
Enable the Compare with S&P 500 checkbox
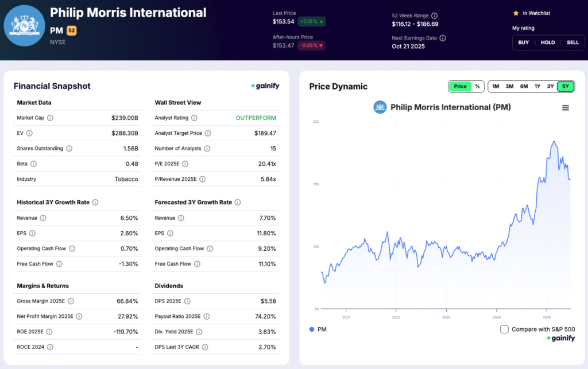point(504,329)
